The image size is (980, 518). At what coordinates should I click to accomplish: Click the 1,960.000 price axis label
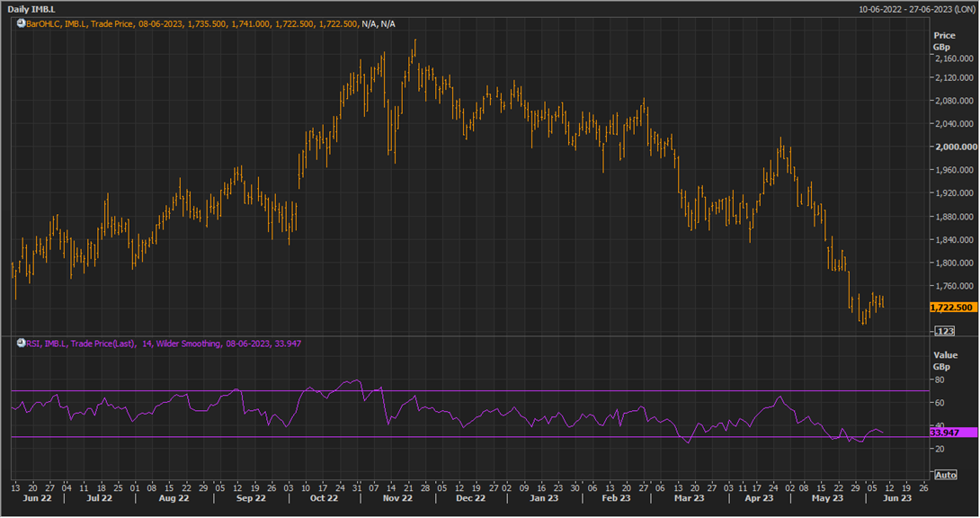(x=954, y=170)
